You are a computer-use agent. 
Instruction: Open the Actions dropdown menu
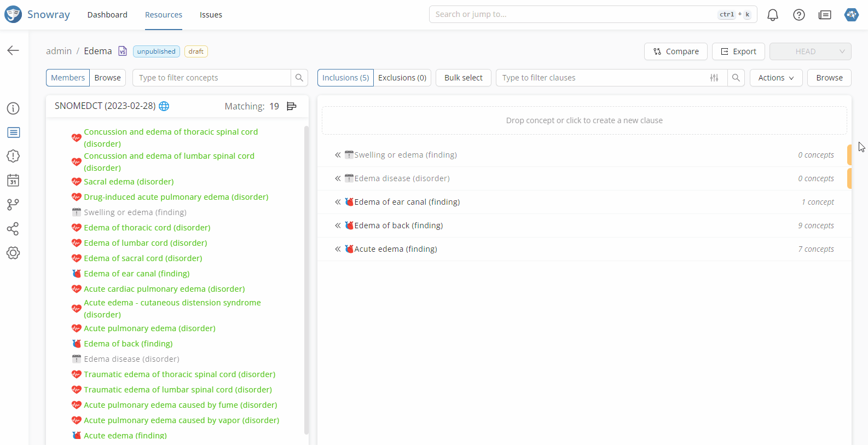pyautogui.click(x=776, y=78)
